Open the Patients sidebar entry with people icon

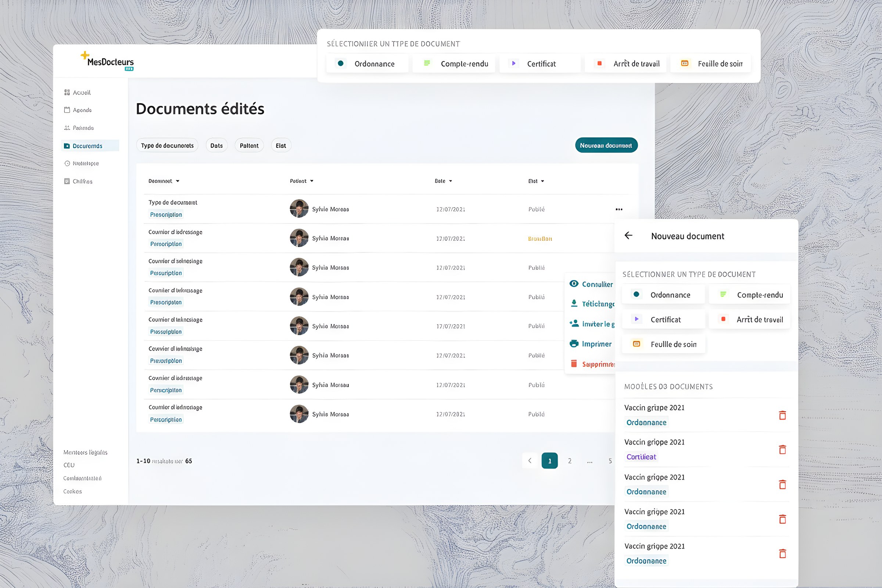pyautogui.click(x=79, y=128)
